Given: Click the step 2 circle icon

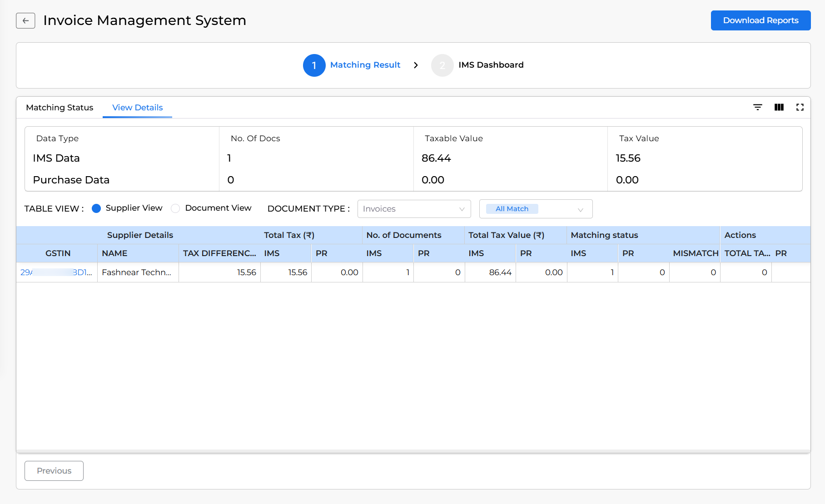Looking at the screenshot, I should (x=442, y=65).
